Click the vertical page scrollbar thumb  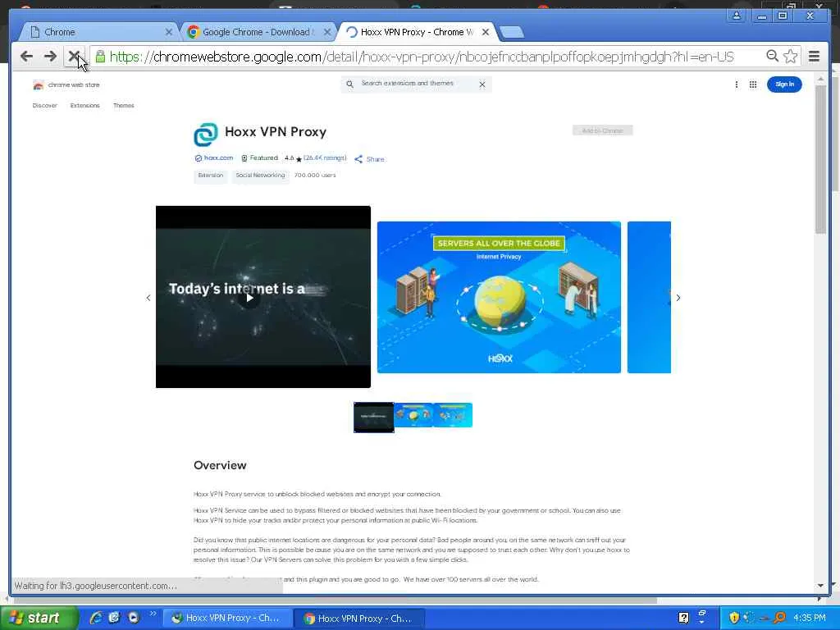[x=820, y=158]
